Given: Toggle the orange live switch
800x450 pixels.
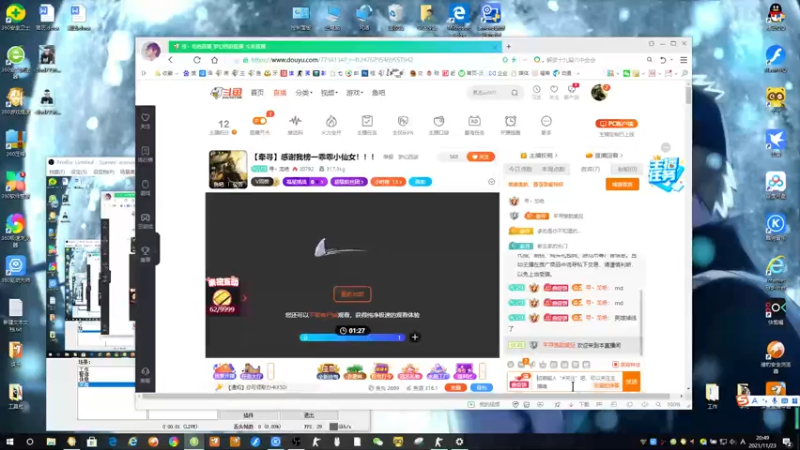Looking at the screenshot, I should 260,121.
